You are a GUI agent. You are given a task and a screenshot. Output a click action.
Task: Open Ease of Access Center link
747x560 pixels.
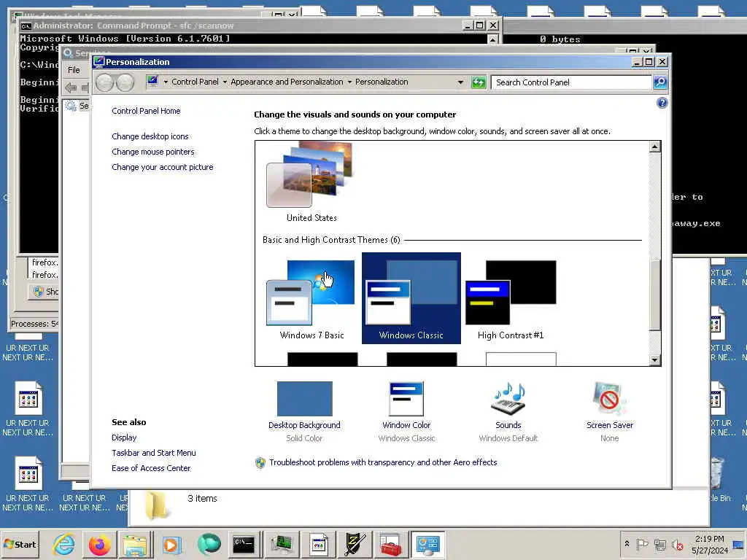click(151, 468)
